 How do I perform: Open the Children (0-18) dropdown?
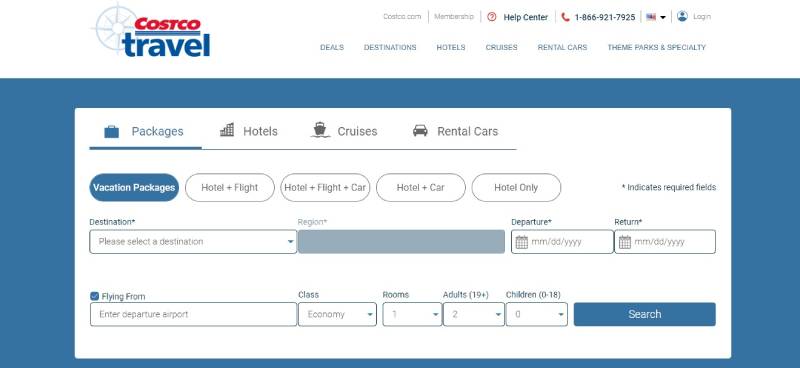[537, 314]
